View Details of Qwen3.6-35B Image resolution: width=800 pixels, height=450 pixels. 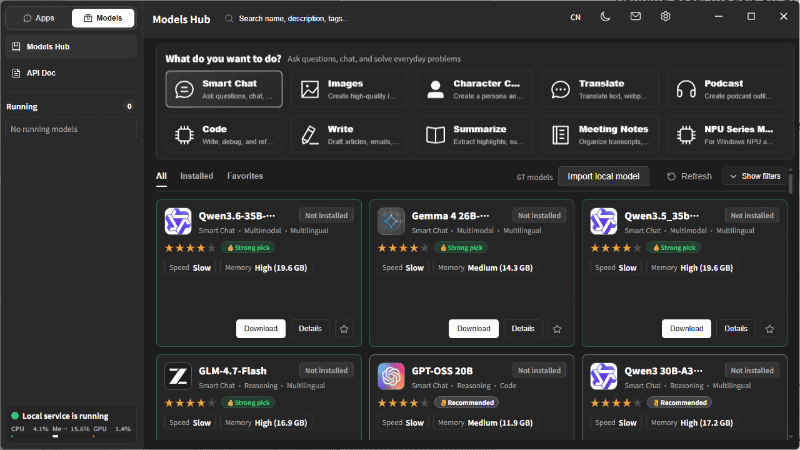[310, 329]
